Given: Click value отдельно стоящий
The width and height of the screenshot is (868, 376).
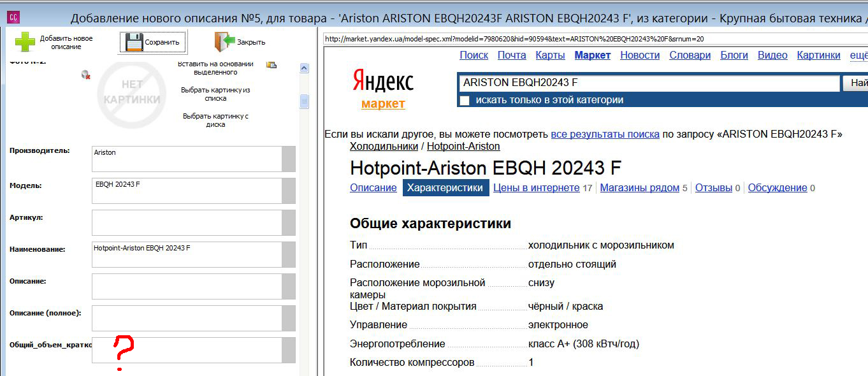Looking at the screenshot, I should [x=572, y=264].
